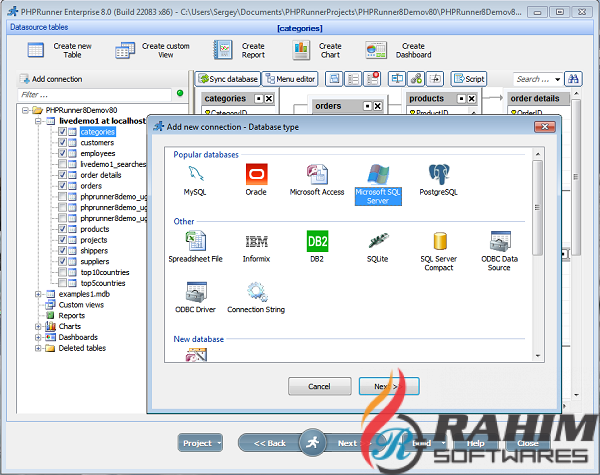600x475 pixels.
Task: Click the Create Dashboard icon
Action: coord(376,50)
